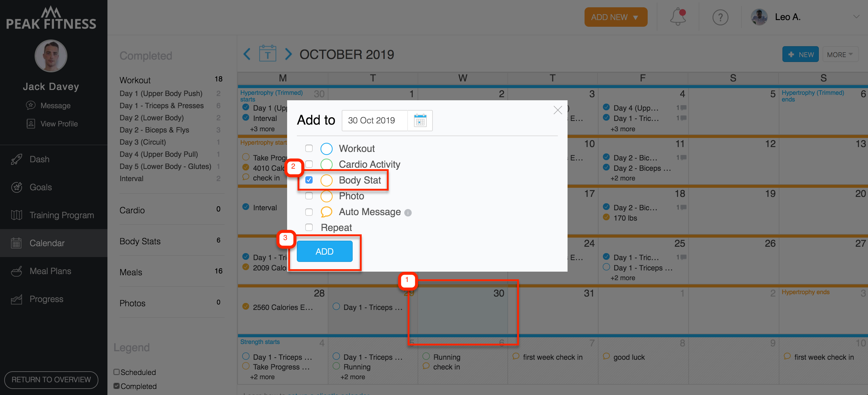Toggle the Scheduled legend checkbox
Viewport: 868px width, 395px height.
pyautogui.click(x=117, y=372)
